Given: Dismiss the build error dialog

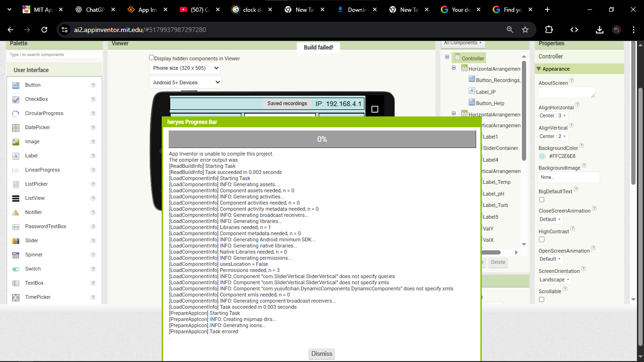Looking at the screenshot, I should [322, 354].
